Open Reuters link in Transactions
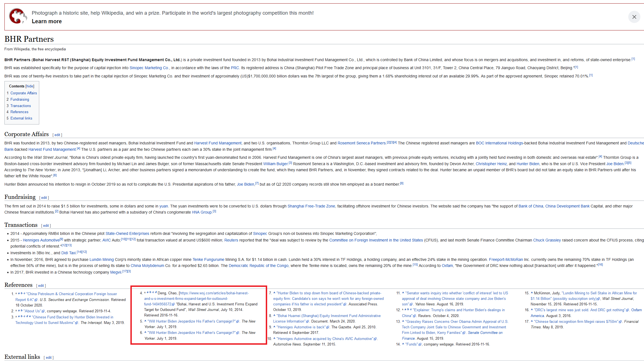The width and height of the screenshot is (644, 361). 231,240
